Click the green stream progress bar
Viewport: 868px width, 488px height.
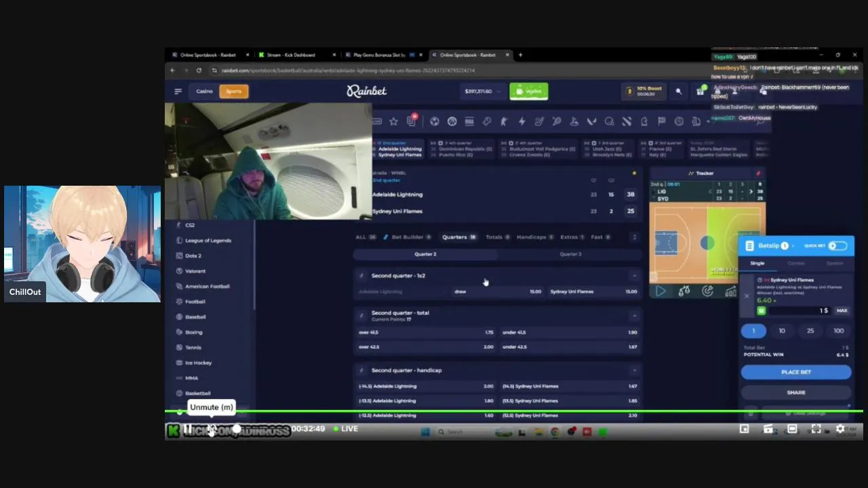tap(514, 411)
